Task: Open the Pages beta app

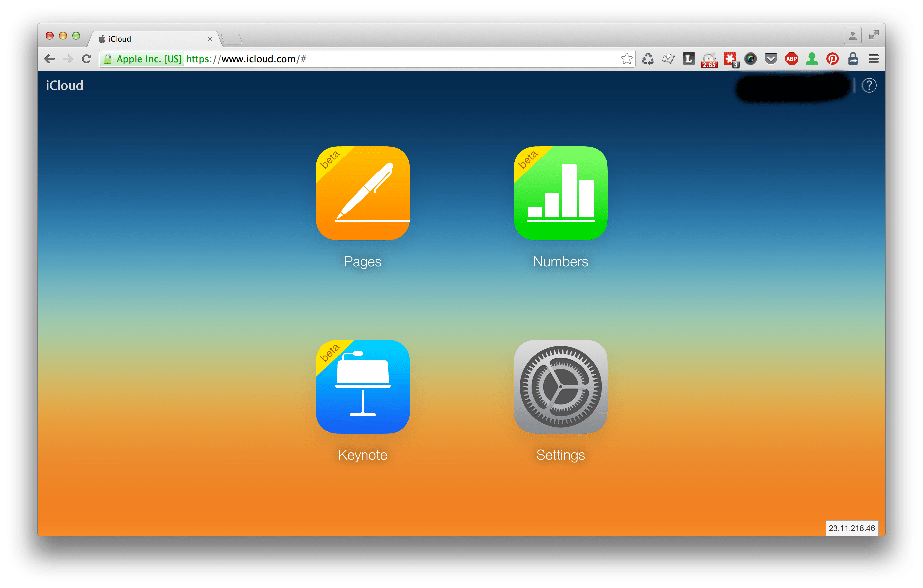Action: [363, 193]
